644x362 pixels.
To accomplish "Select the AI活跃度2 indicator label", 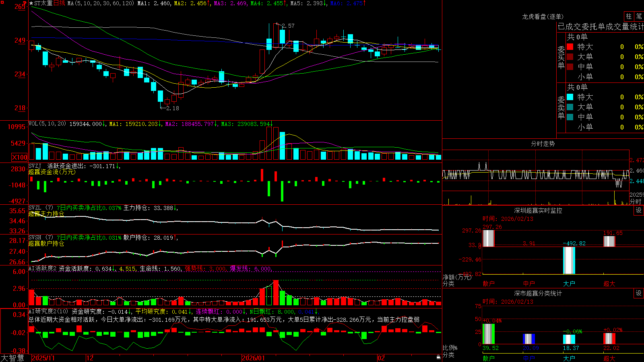I will (42, 268).
